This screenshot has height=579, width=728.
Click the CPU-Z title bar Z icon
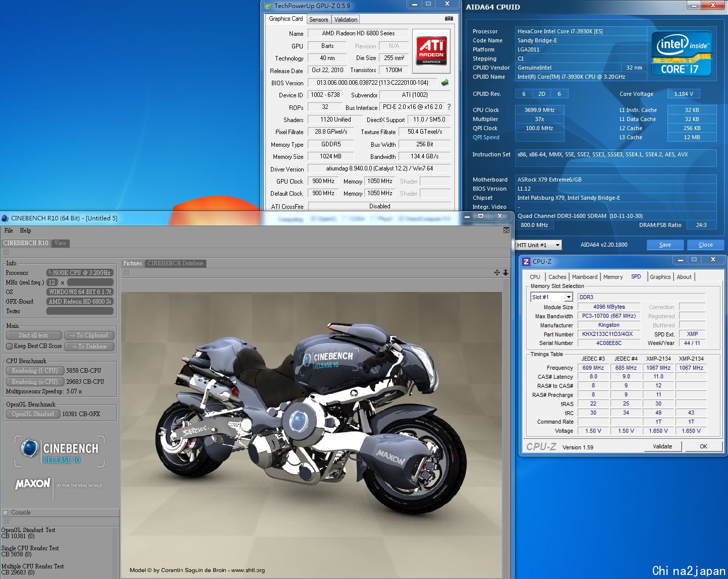coord(526,261)
